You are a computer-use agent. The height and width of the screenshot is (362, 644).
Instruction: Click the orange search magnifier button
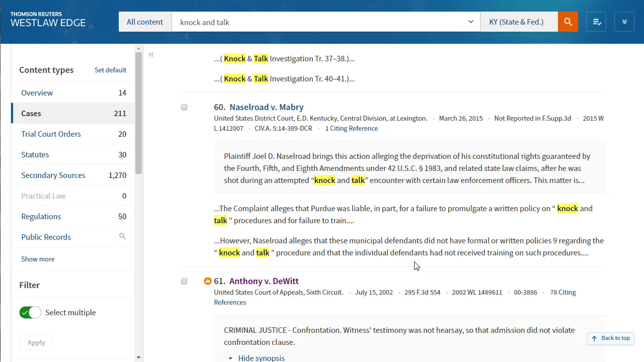(568, 22)
